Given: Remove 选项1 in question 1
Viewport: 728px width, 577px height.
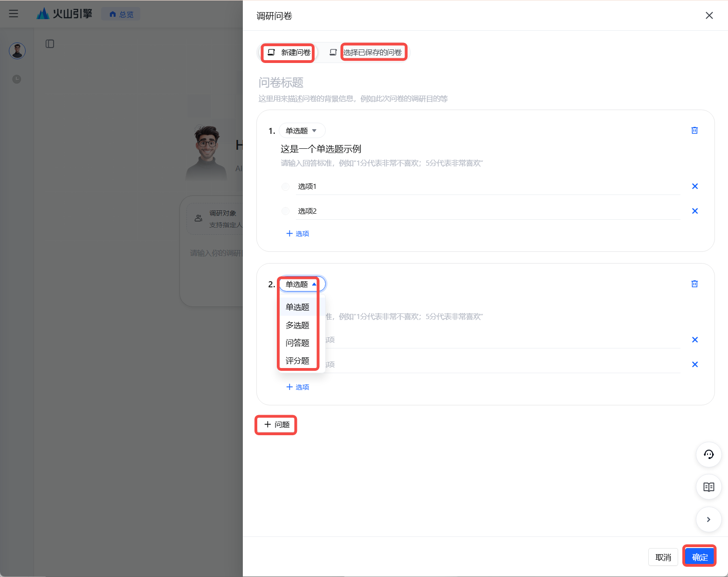Looking at the screenshot, I should point(695,187).
